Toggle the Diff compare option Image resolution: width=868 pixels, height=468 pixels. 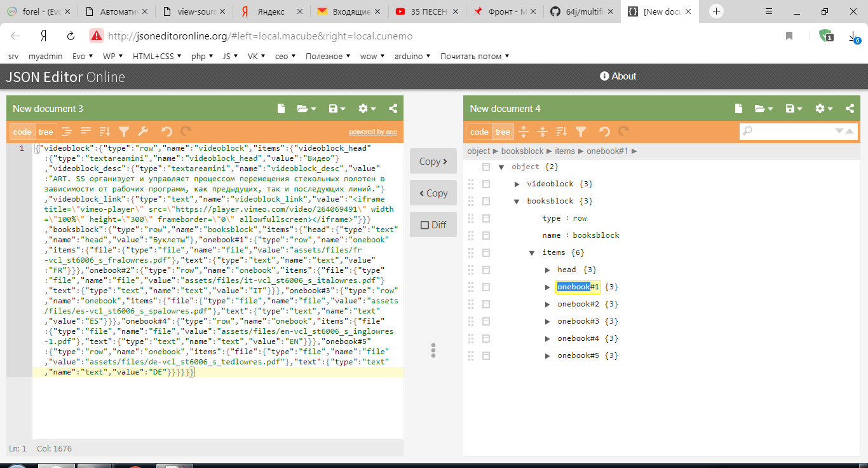tap(433, 225)
